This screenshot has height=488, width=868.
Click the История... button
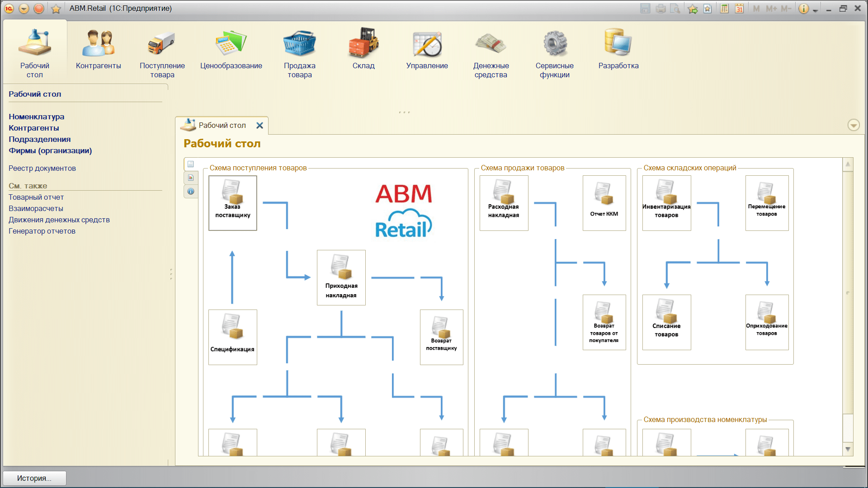(34, 478)
